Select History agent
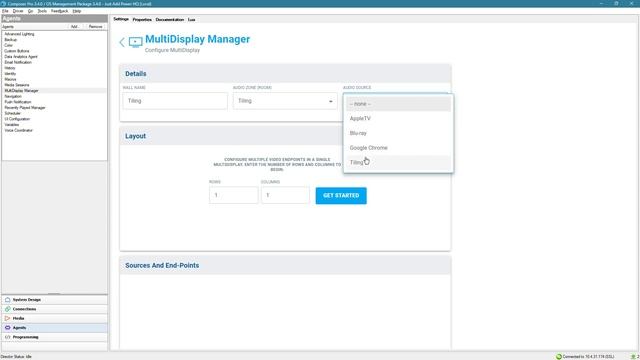Viewport: 640px width, 360px height. pos(10,68)
